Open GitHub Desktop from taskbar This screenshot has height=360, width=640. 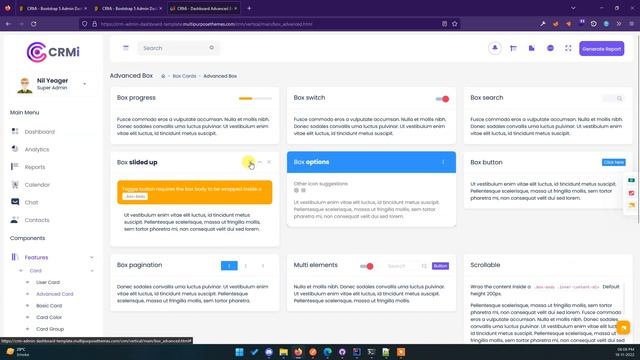342,352
